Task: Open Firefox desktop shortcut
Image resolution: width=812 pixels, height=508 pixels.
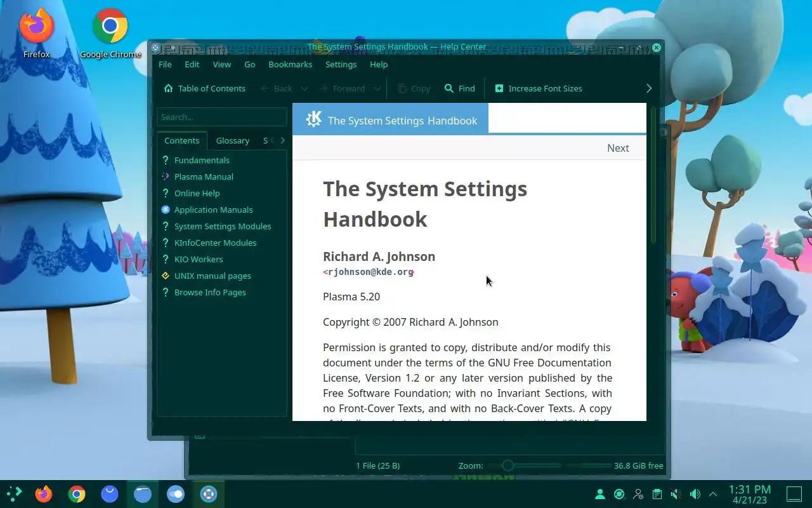Action: click(36, 33)
